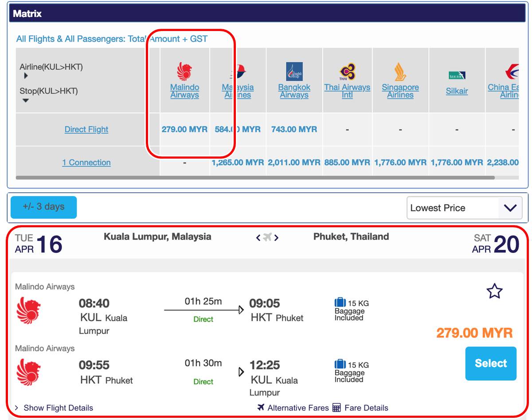The image size is (532, 420).
Task: Click the airplane icon beside Alternative Fares
Action: pos(261,407)
